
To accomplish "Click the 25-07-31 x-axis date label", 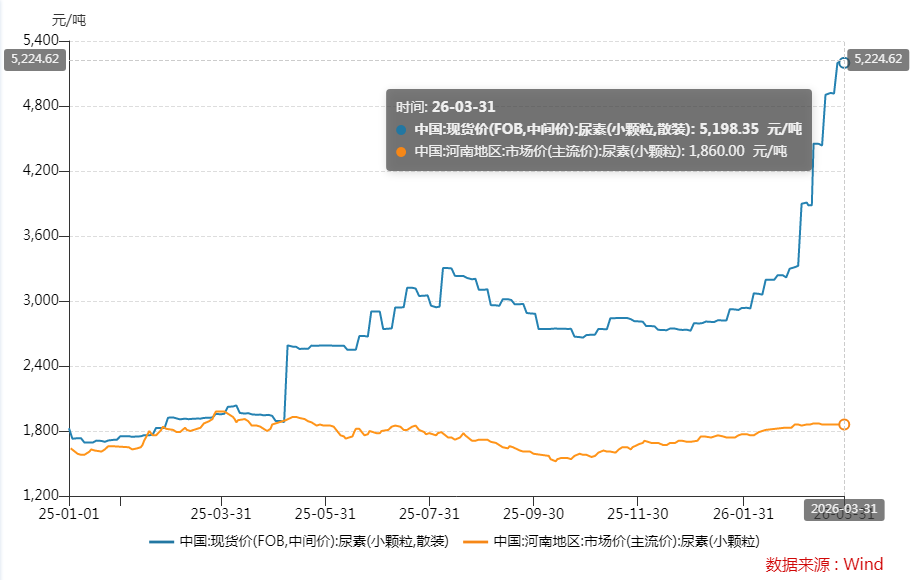I will pyautogui.click(x=429, y=512).
